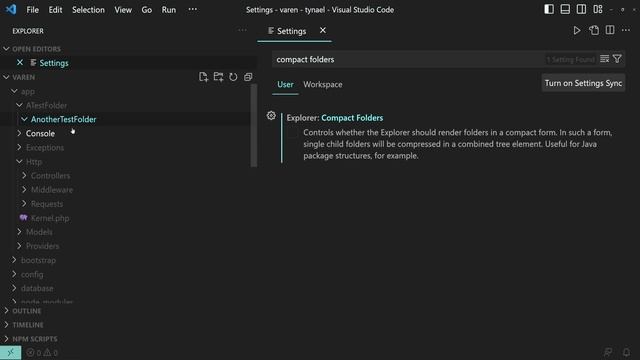Open the File menu
Image resolution: width=640 pixels, height=360 pixels.
pos(32,9)
